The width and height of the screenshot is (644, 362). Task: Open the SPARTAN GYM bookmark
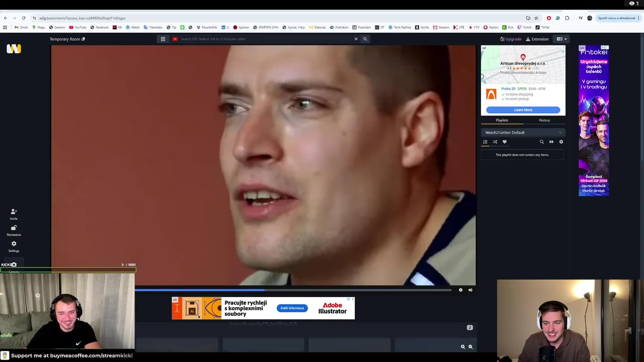click(x=266, y=27)
